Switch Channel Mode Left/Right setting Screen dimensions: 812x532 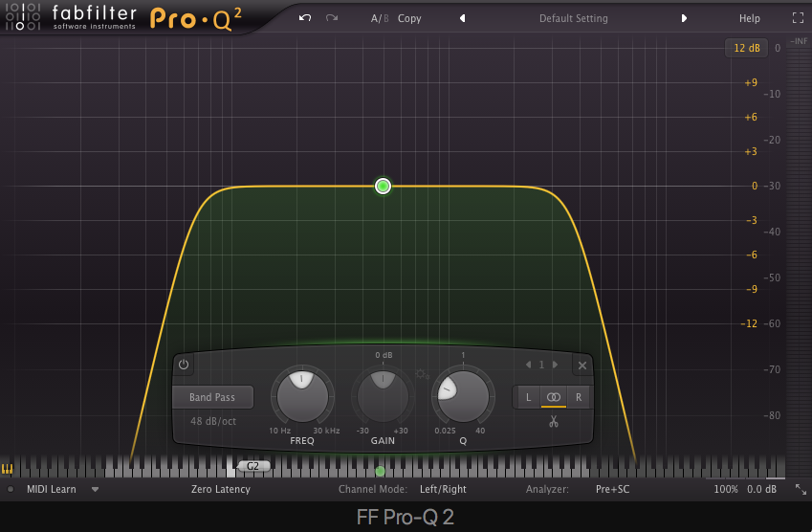(443, 489)
